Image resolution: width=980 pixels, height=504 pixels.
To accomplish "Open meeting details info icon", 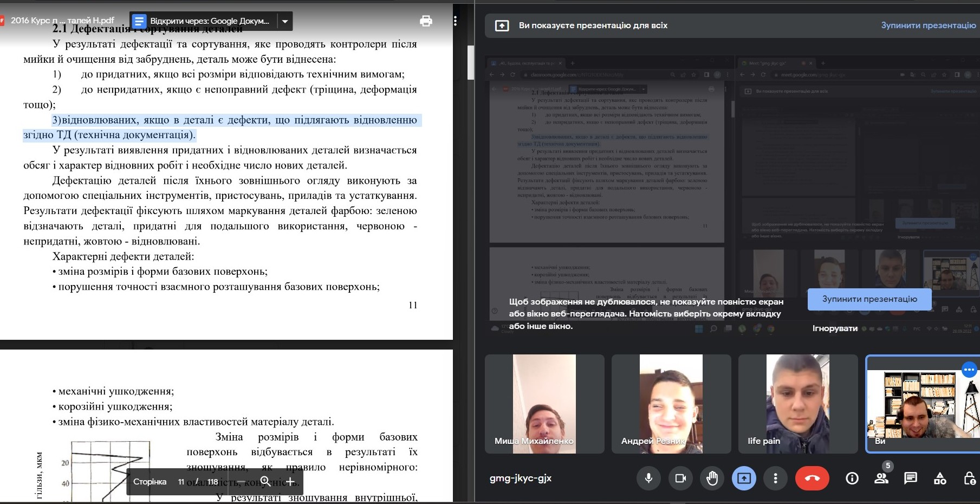I will 852,478.
